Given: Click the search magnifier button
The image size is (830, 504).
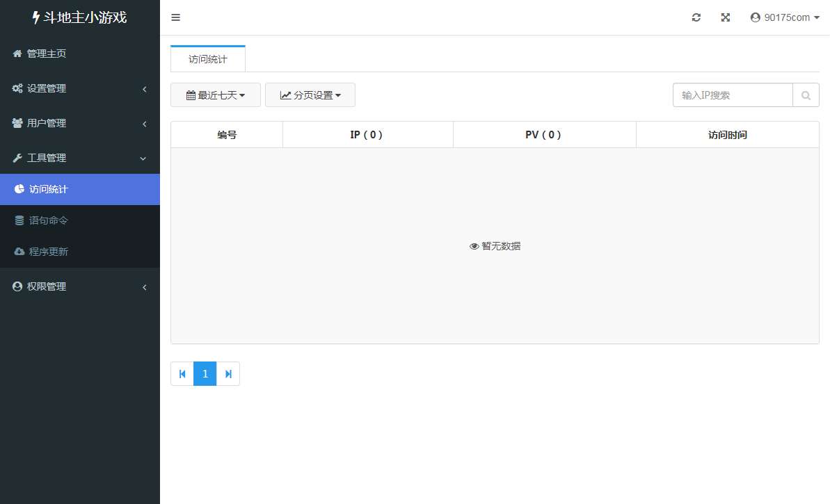Looking at the screenshot, I should click(x=806, y=95).
